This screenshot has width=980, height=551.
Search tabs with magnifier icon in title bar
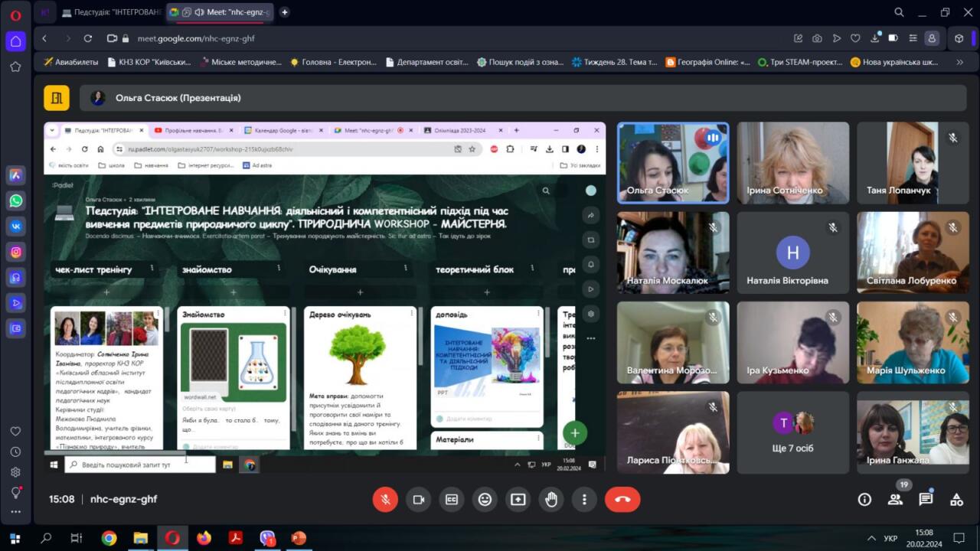tap(900, 12)
